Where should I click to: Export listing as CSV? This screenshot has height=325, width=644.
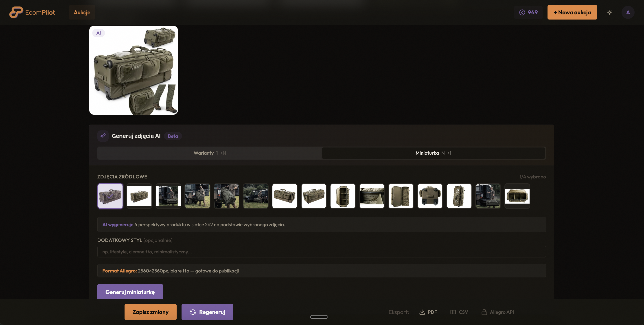pos(459,312)
